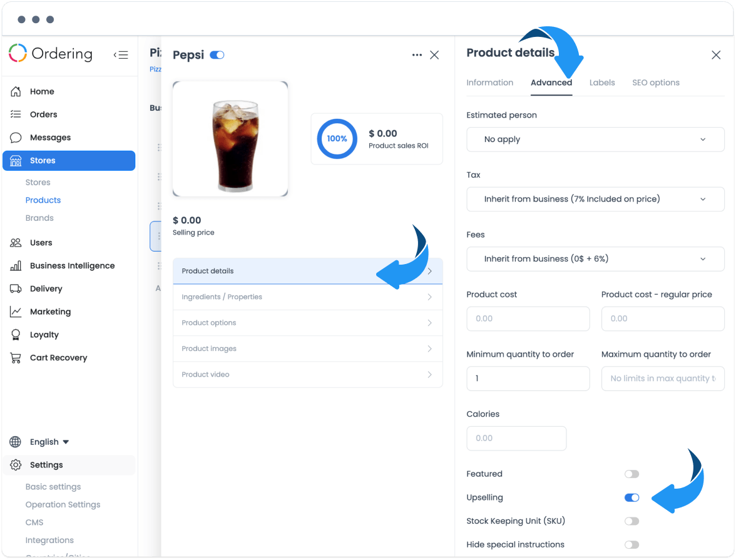The image size is (736, 560).
Task: Expand the Product details row
Action: pyautogui.click(x=307, y=271)
